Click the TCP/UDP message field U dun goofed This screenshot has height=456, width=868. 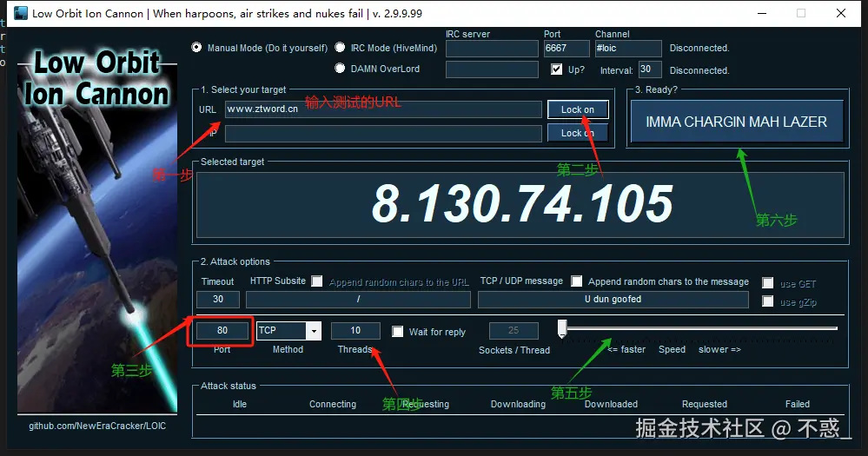[x=613, y=300]
